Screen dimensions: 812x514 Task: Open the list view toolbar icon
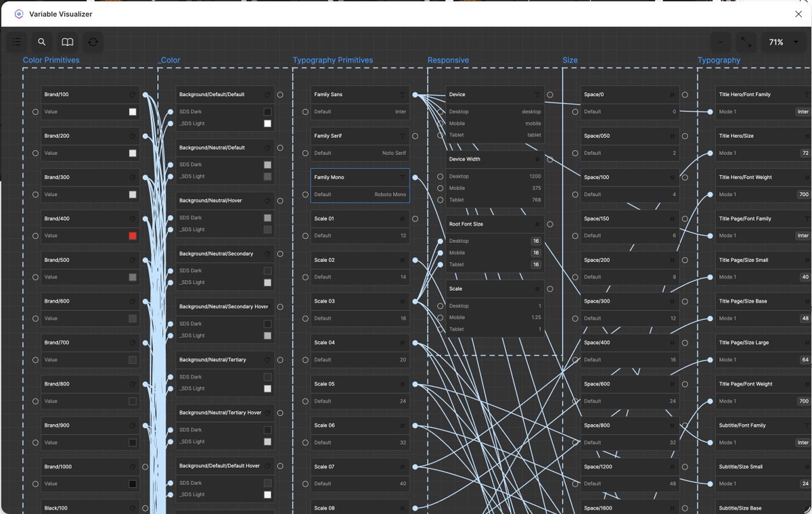pyautogui.click(x=17, y=42)
